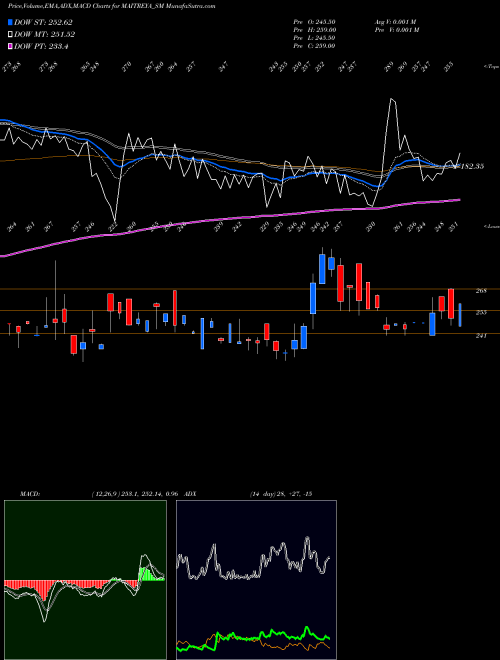Click the magenta DOW PT legend swatch

10,46
